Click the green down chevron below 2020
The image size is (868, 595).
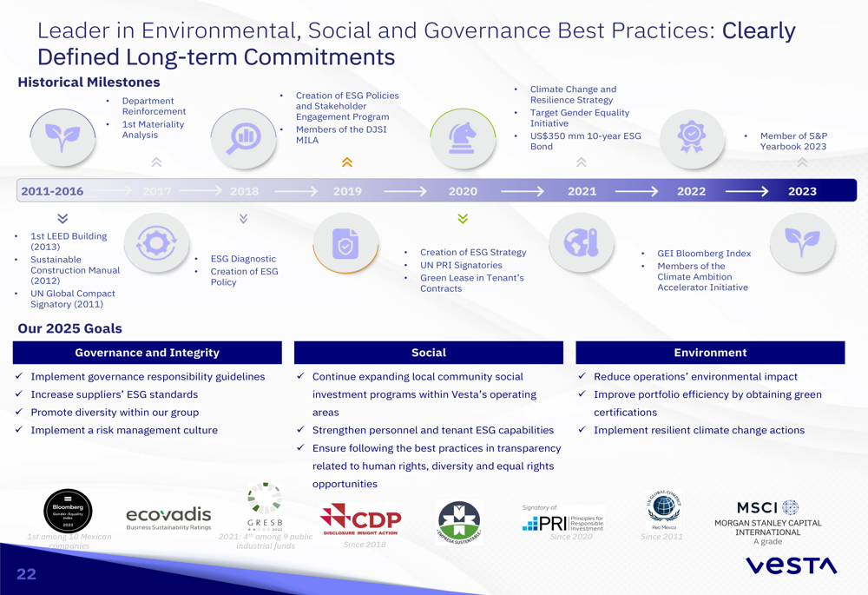pyautogui.click(x=463, y=219)
